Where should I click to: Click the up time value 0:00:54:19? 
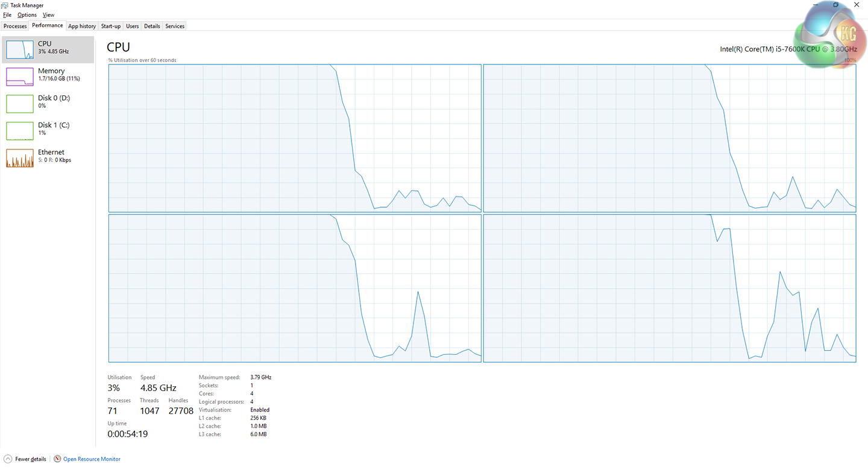click(x=128, y=434)
